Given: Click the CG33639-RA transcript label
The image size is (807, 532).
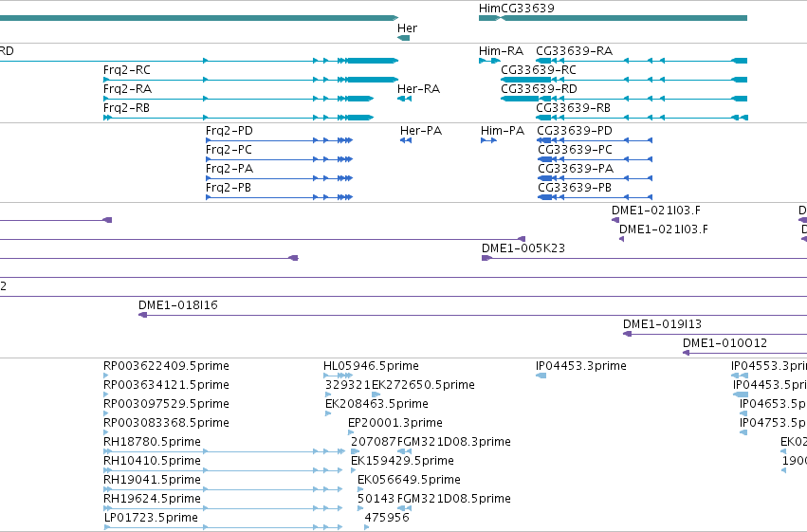Looking at the screenshot, I should [x=575, y=51].
